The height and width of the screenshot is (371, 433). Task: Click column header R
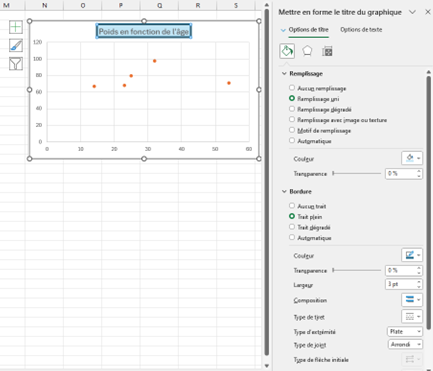coord(198,5)
